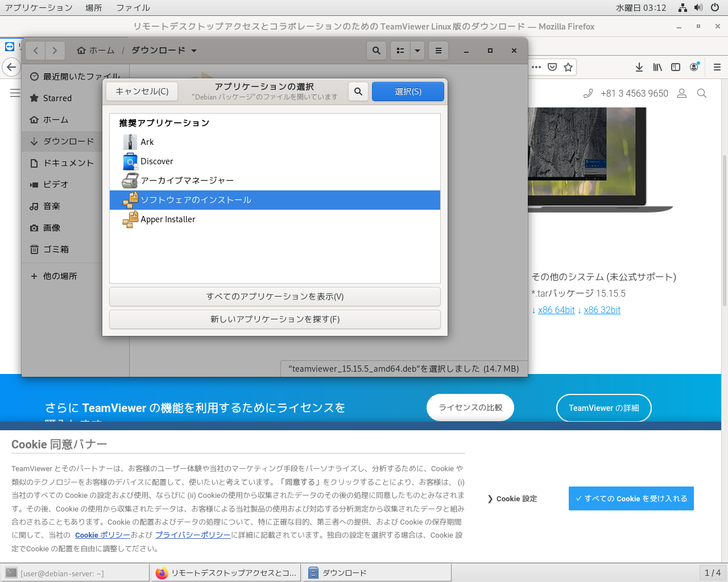Image resolution: width=728 pixels, height=582 pixels.
Task: Click the ホーム path button
Action: (x=96, y=51)
